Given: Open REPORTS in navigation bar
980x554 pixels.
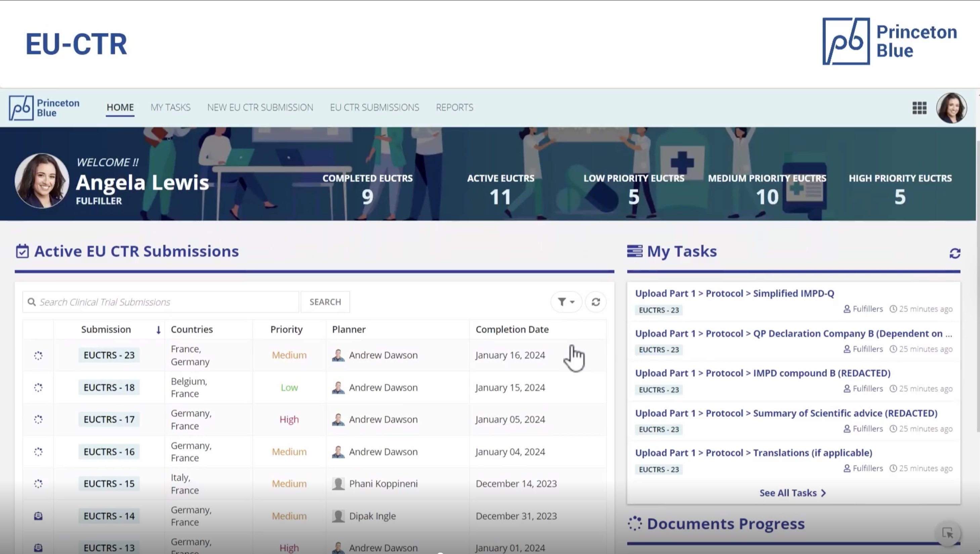Looking at the screenshot, I should coord(454,108).
